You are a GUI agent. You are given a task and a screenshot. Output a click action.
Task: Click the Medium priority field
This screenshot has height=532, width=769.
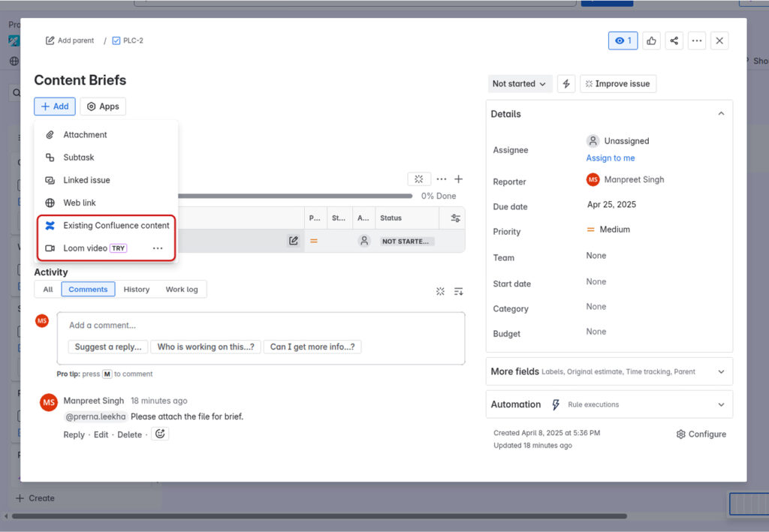click(x=608, y=230)
